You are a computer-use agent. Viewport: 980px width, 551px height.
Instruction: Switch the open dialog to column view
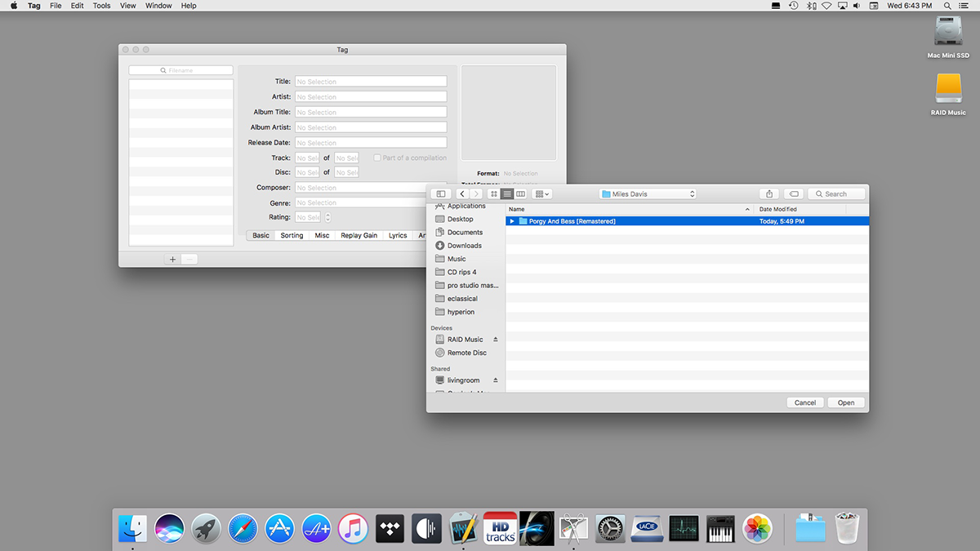(520, 193)
